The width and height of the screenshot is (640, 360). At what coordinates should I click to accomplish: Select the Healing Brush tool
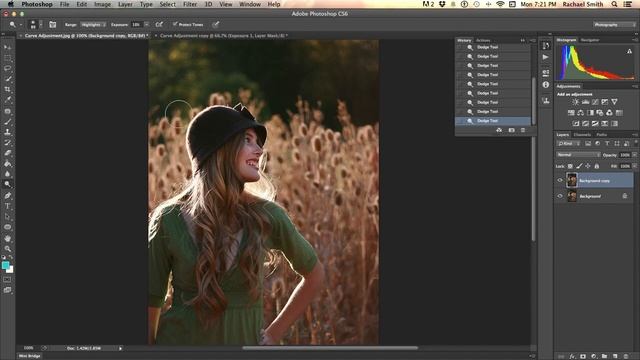click(7, 111)
